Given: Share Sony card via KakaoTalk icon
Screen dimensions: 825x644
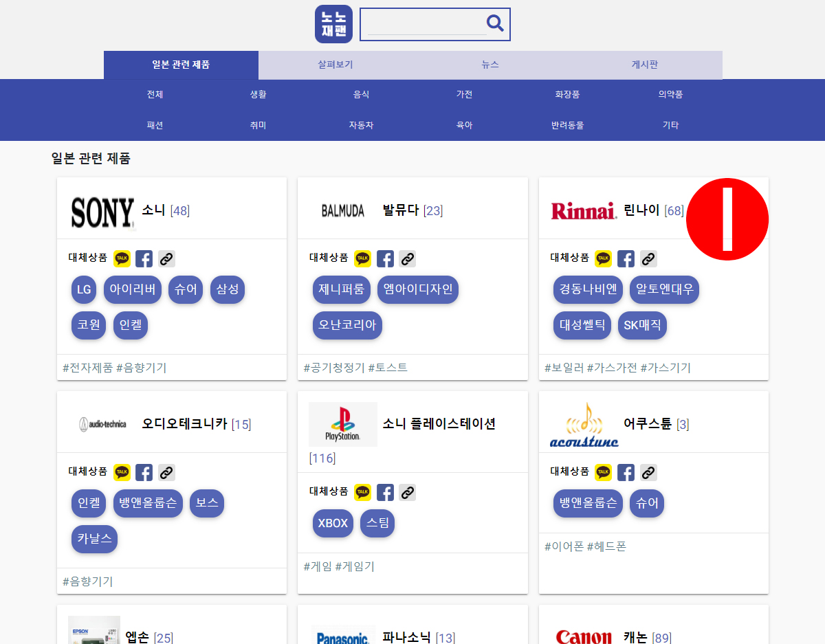Looking at the screenshot, I should click(122, 258).
